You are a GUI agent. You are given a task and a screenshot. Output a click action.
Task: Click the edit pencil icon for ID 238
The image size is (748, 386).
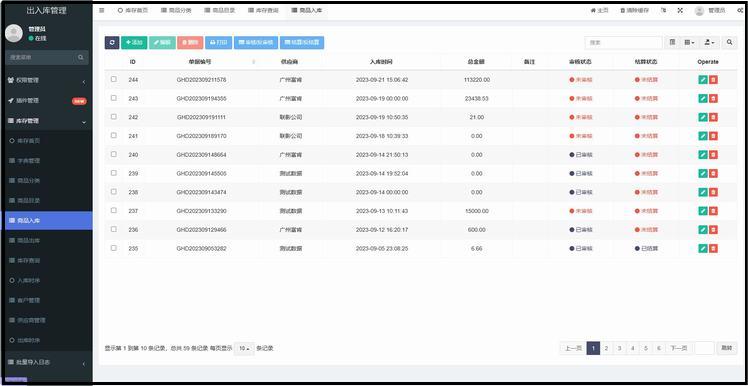[x=703, y=192]
